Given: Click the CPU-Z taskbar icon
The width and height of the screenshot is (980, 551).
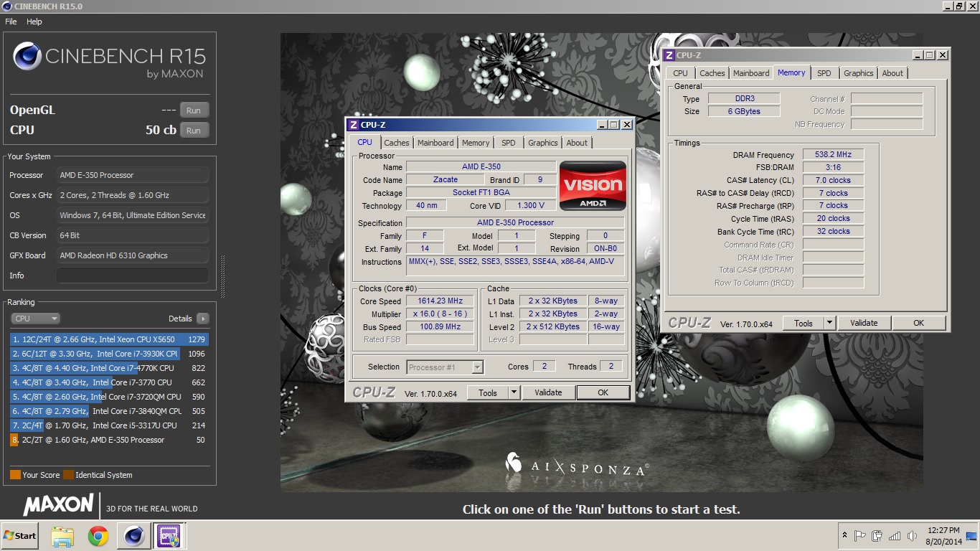Looking at the screenshot, I should [169, 536].
